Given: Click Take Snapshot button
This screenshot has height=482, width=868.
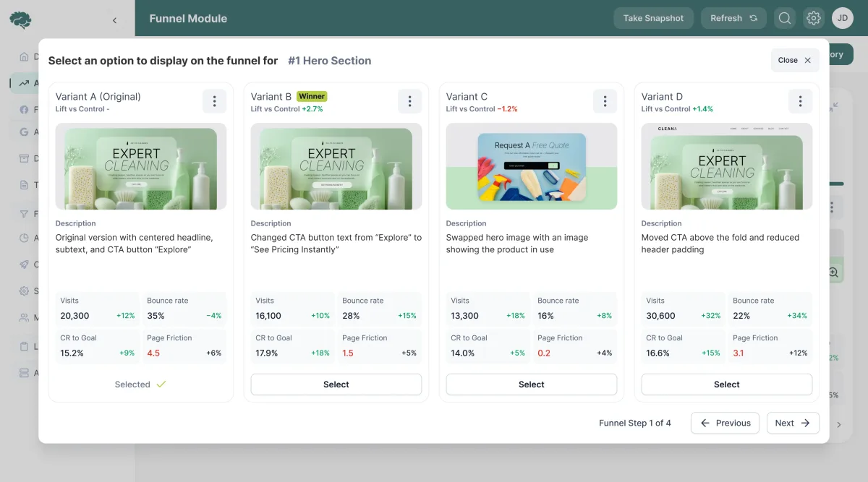Looking at the screenshot, I should 653,18.
